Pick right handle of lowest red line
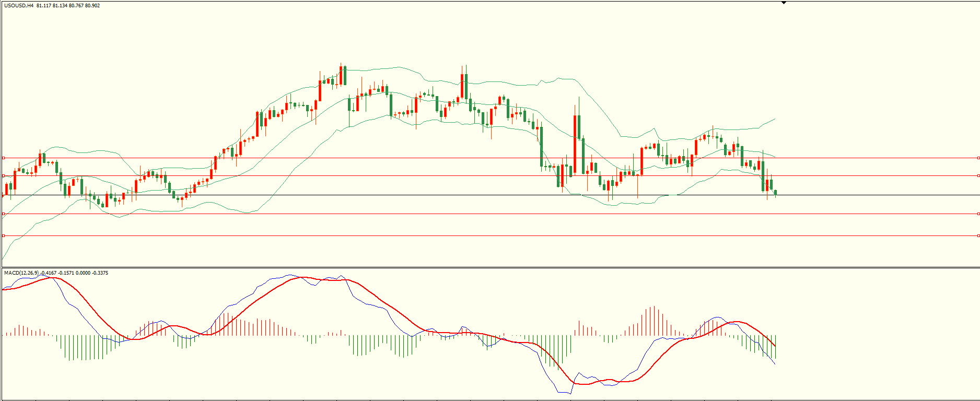 click(978, 236)
